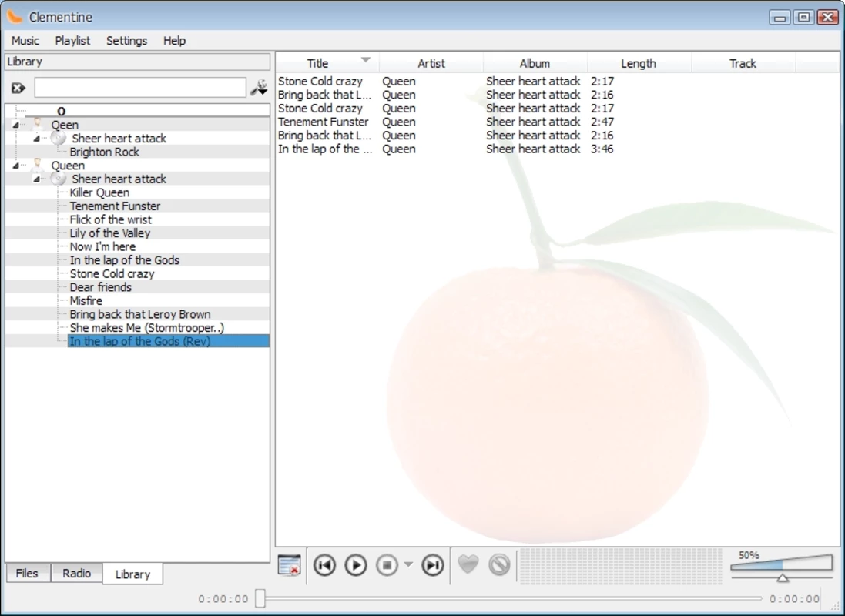This screenshot has width=845, height=616.
Task: Select Misfire track
Action: click(x=86, y=300)
